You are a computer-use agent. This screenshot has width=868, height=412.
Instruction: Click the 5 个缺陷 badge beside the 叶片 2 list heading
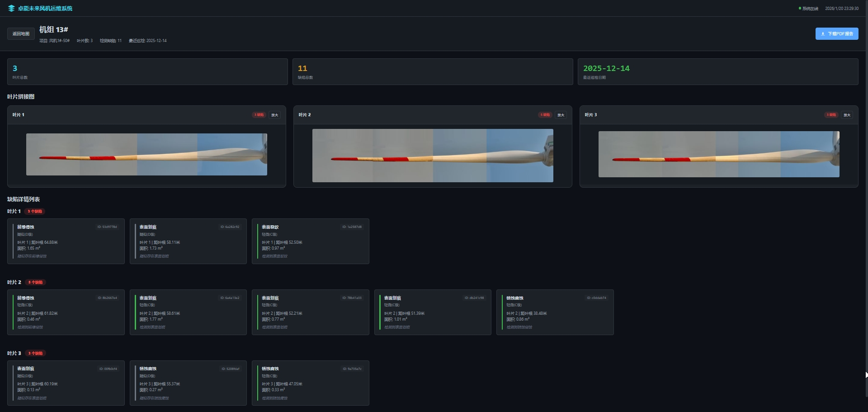coord(35,282)
